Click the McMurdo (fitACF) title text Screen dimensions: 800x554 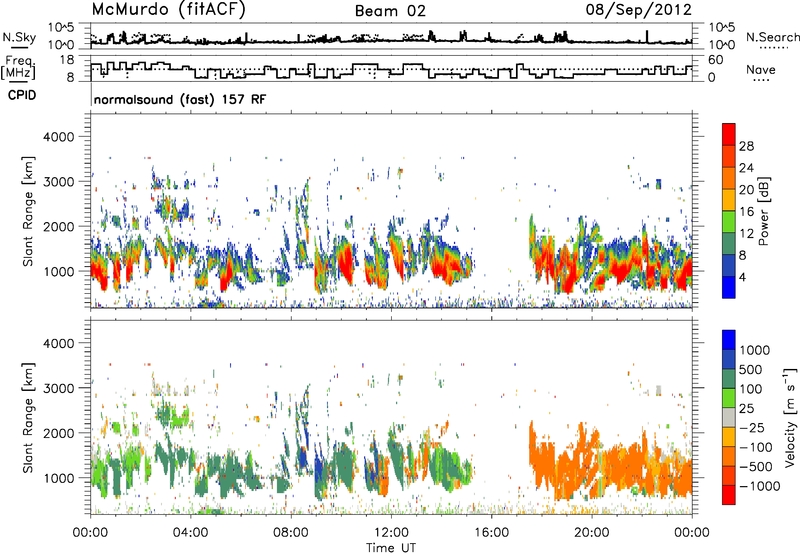coord(168,10)
